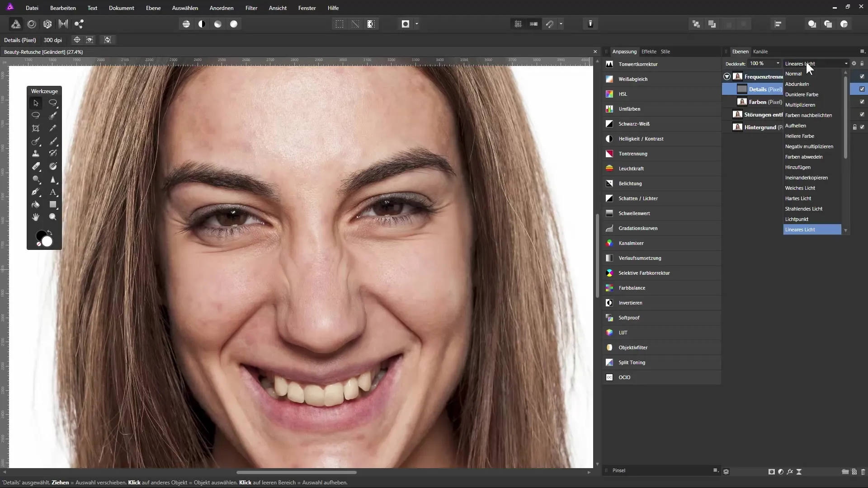The width and height of the screenshot is (868, 488).
Task: Toggle visibility of Farben layer
Action: [x=862, y=102]
